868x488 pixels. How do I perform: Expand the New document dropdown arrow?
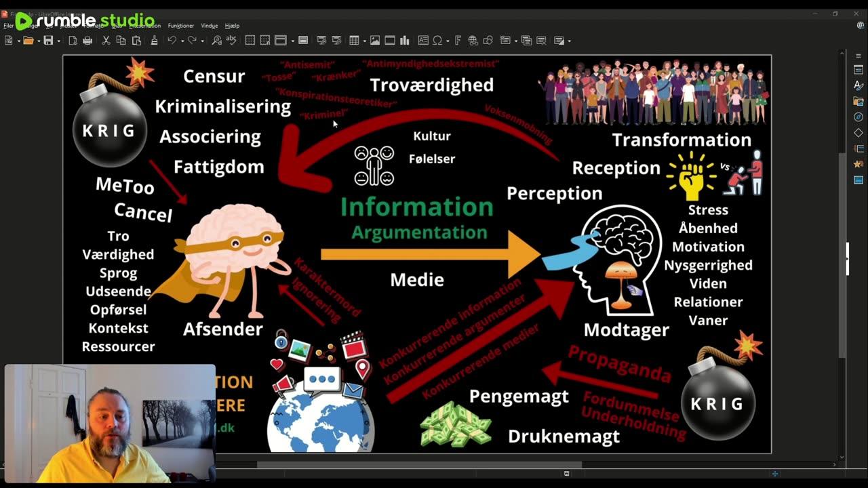point(18,41)
